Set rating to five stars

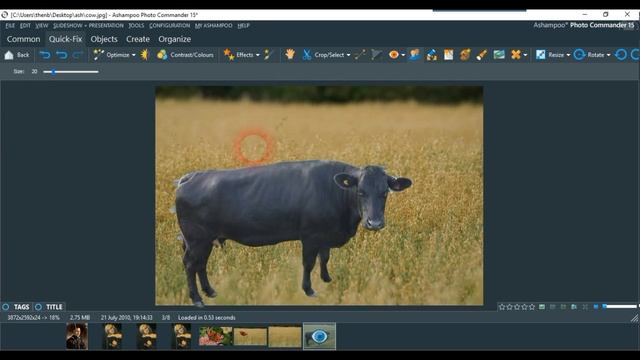pos(531,307)
